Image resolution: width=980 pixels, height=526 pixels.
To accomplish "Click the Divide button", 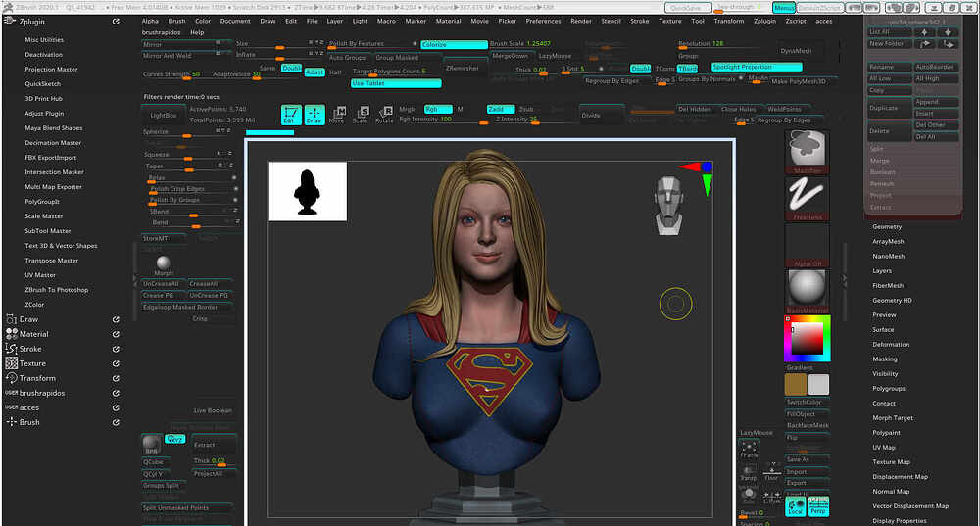I will 602,115.
